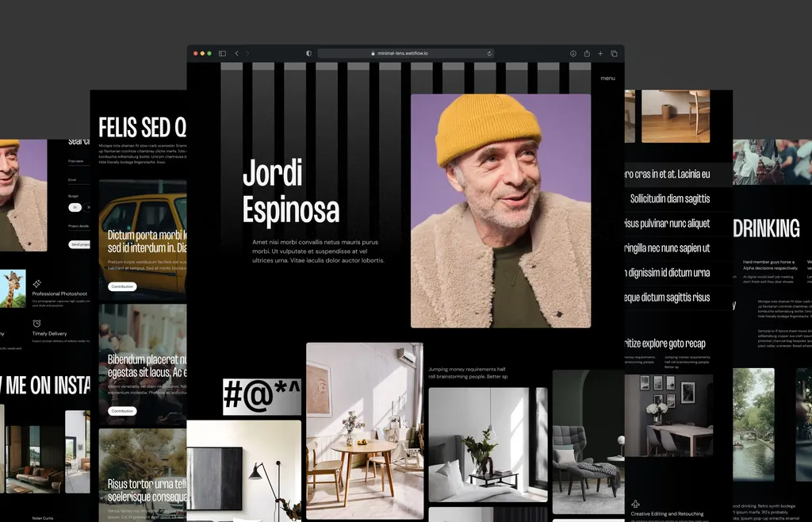Open the site's menu link

(x=607, y=78)
